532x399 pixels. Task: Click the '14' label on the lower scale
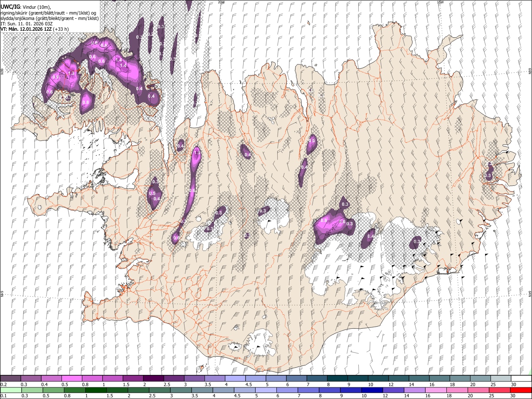click(x=407, y=396)
